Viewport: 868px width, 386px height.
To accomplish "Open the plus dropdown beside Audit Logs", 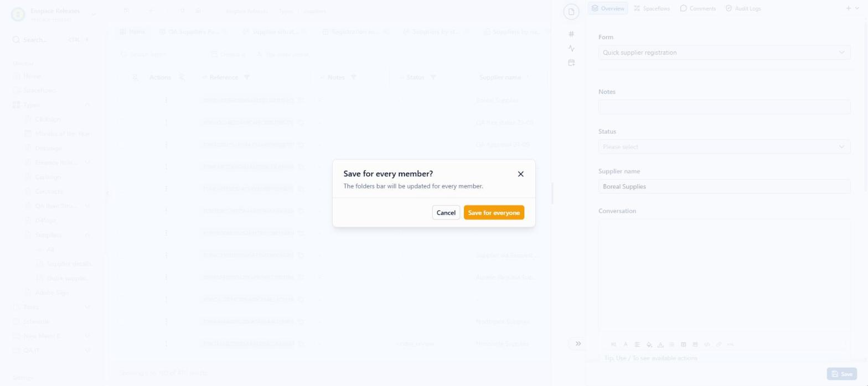I will click(851, 8).
